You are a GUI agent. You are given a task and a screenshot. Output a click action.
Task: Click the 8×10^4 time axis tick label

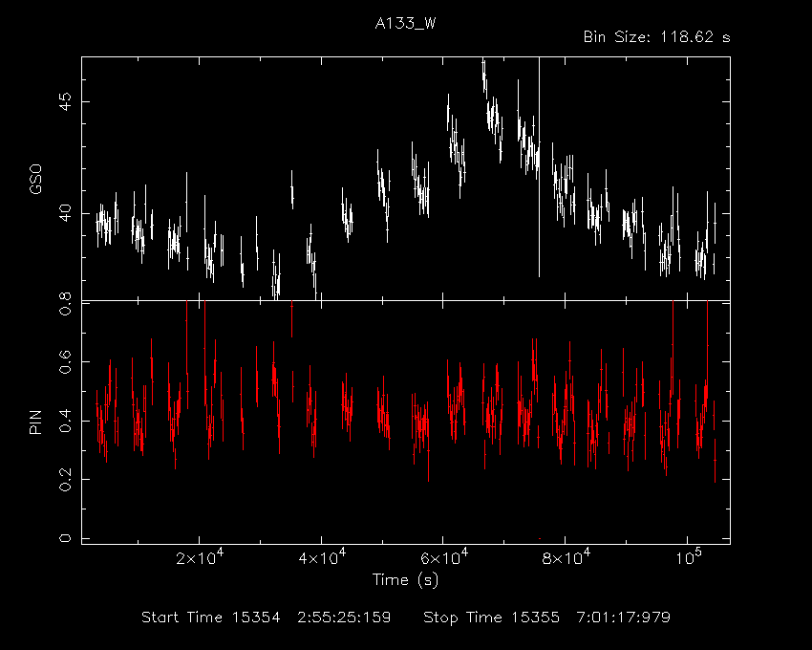pos(566,557)
